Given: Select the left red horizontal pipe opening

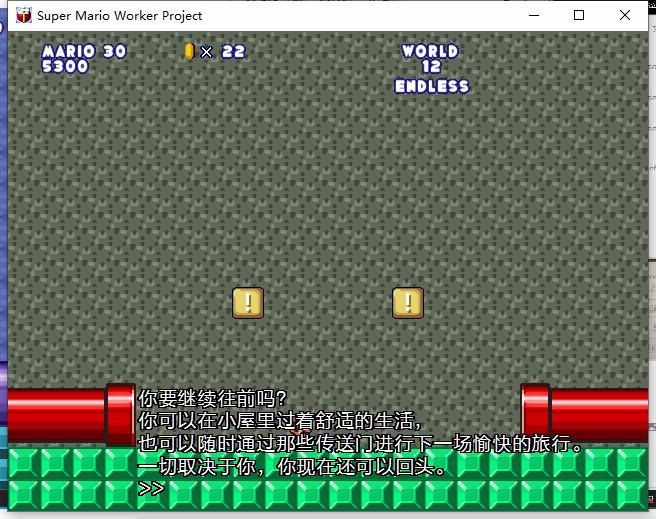Looking at the screenshot, I should tap(120, 414).
